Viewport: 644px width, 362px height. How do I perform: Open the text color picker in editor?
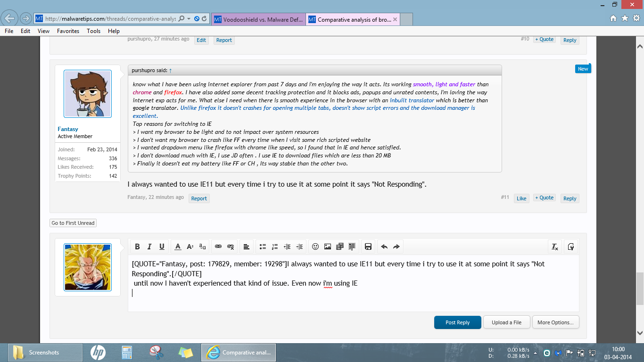tap(178, 247)
